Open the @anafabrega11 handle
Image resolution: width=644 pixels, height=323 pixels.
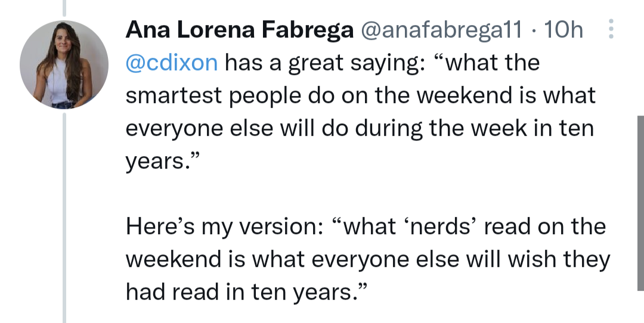[440, 30]
